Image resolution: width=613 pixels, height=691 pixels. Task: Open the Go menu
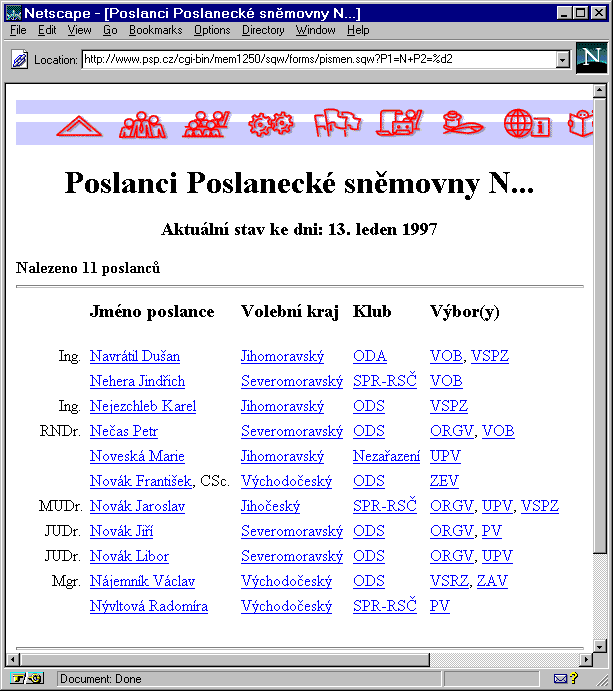[x=110, y=30]
